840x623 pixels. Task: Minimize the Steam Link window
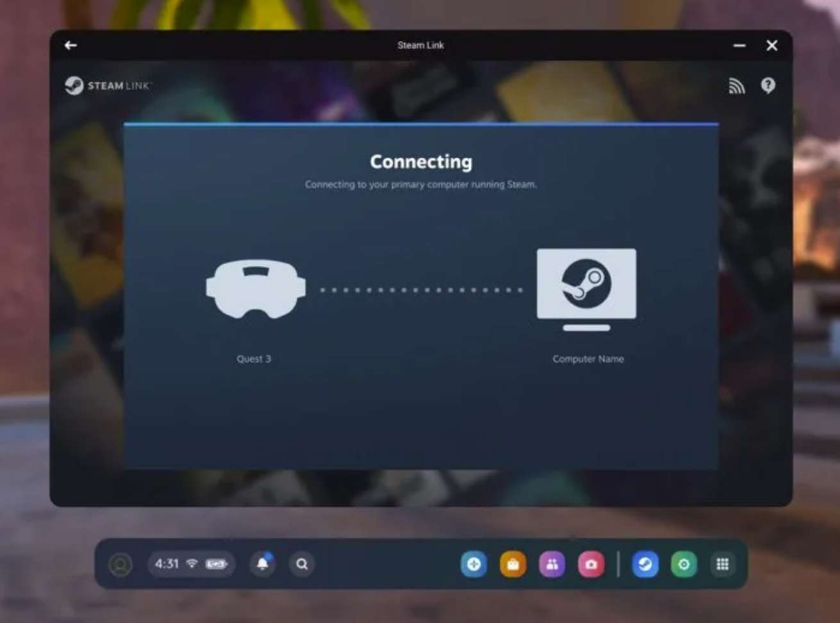click(739, 46)
